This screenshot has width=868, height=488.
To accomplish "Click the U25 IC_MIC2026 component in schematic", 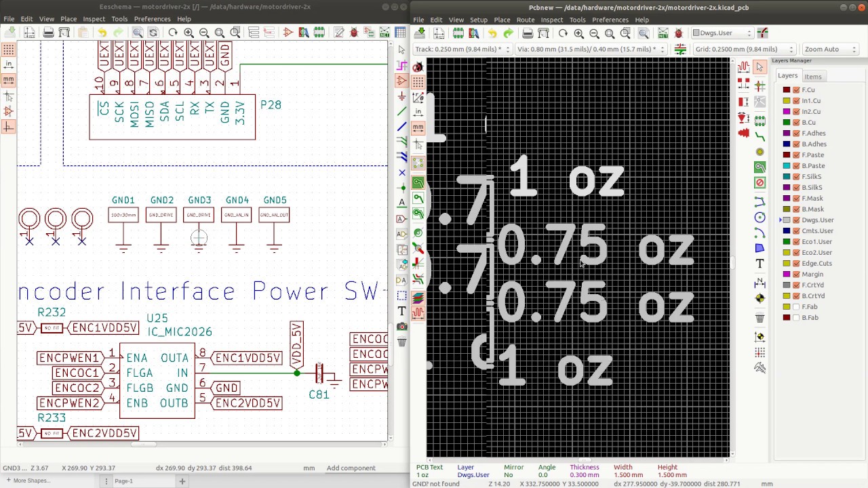I will 157,380.
